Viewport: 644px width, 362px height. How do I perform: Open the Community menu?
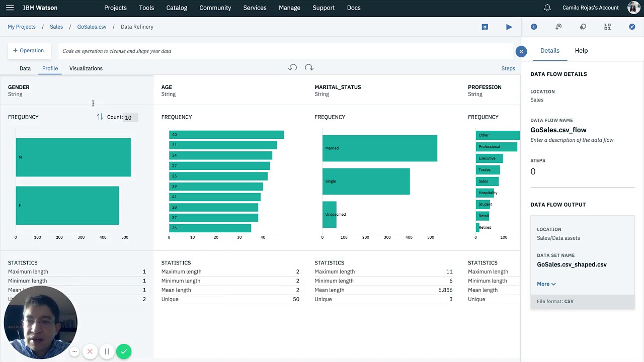[x=215, y=8]
